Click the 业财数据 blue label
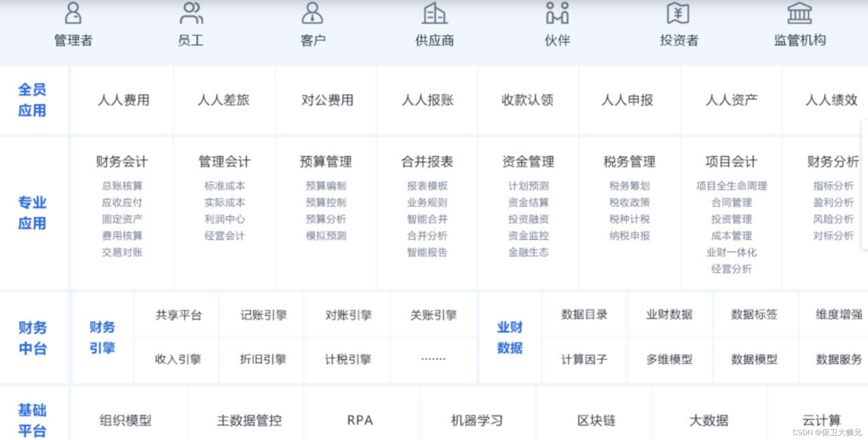Screen dimensions: 868x440 point(510,338)
